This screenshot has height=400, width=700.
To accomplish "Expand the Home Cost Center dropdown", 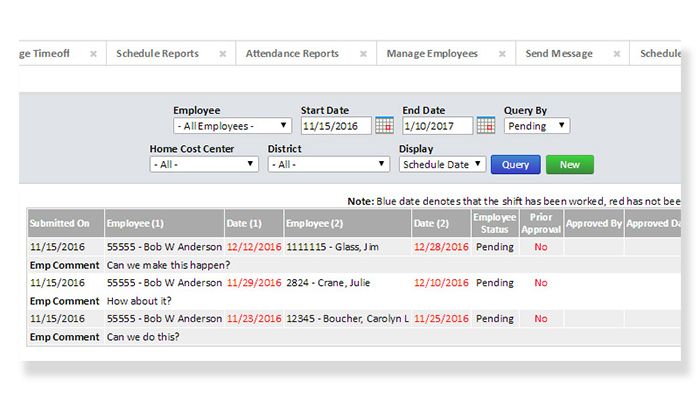I will (204, 164).
